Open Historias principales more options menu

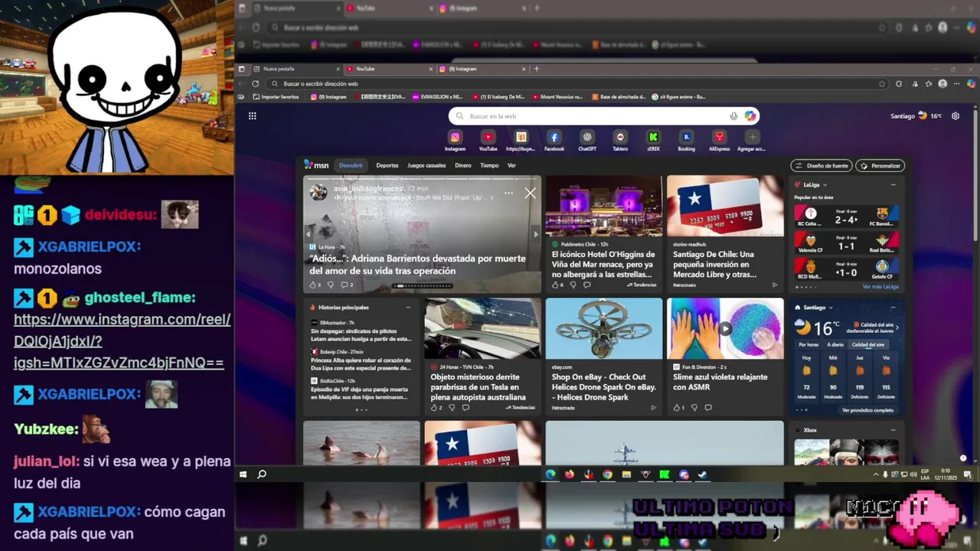coord(408,308)
